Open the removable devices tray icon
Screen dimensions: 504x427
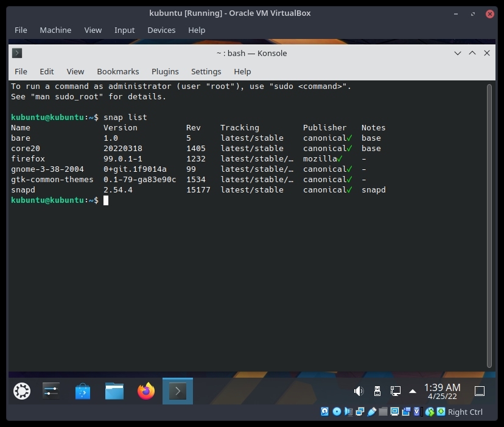377,391
